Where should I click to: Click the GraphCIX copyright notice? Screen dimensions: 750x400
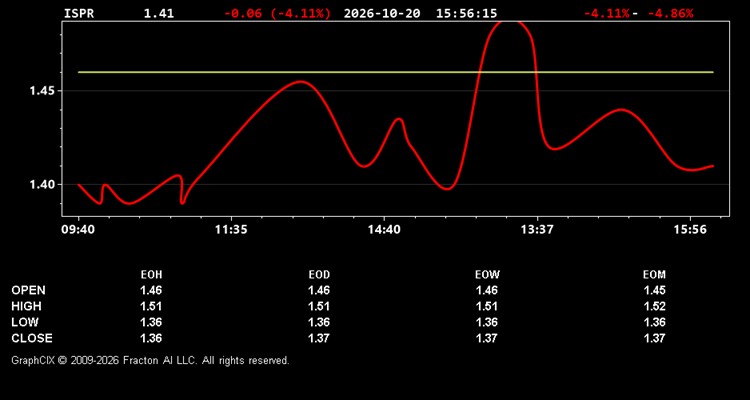tap(150, 360)
